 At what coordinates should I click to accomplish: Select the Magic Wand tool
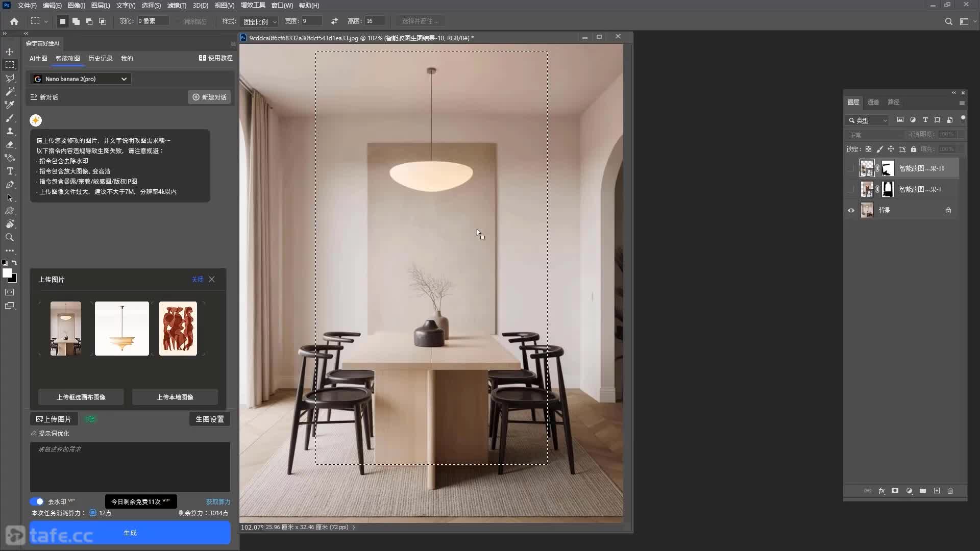(x=10, y=91)
